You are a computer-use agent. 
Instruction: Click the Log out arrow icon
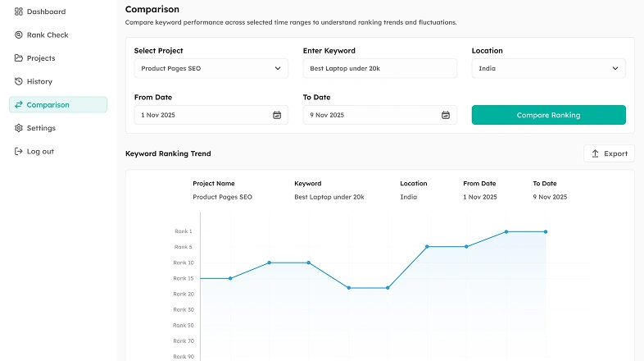click(19, 151)
